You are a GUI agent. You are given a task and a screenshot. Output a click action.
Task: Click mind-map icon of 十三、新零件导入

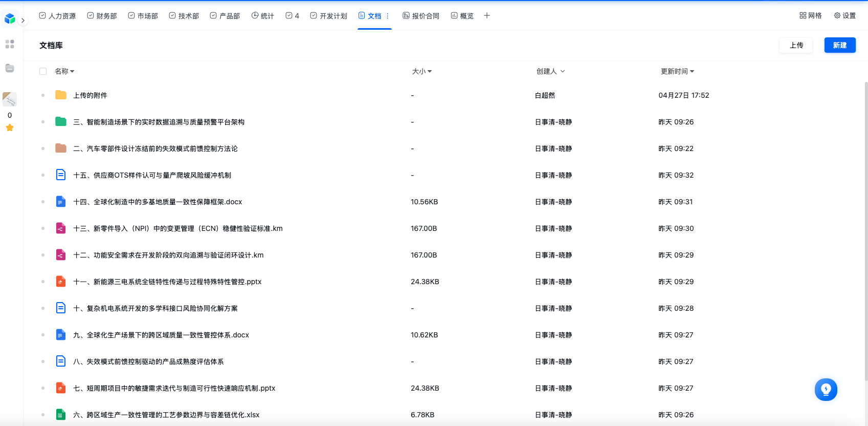(61, 228)
